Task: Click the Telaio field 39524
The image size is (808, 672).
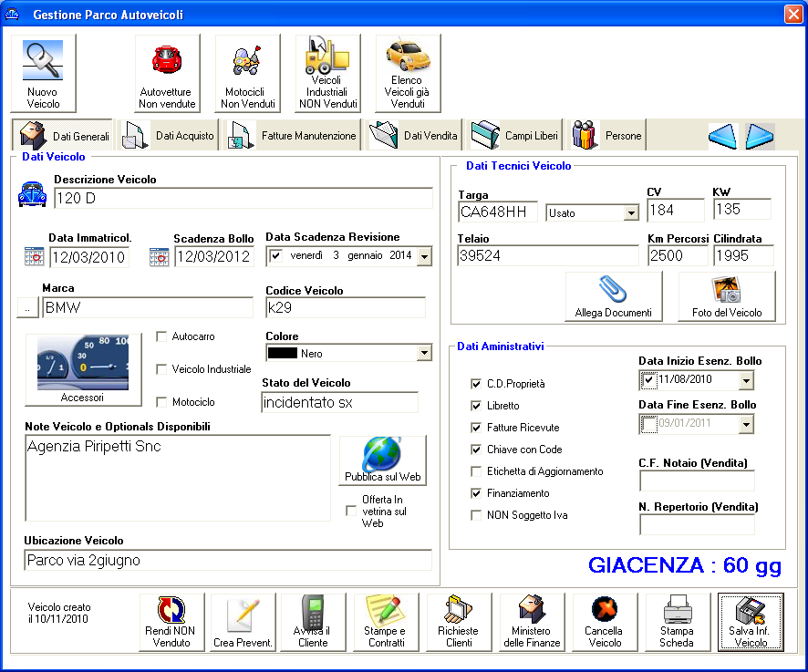Action: (x=548, y=255)
